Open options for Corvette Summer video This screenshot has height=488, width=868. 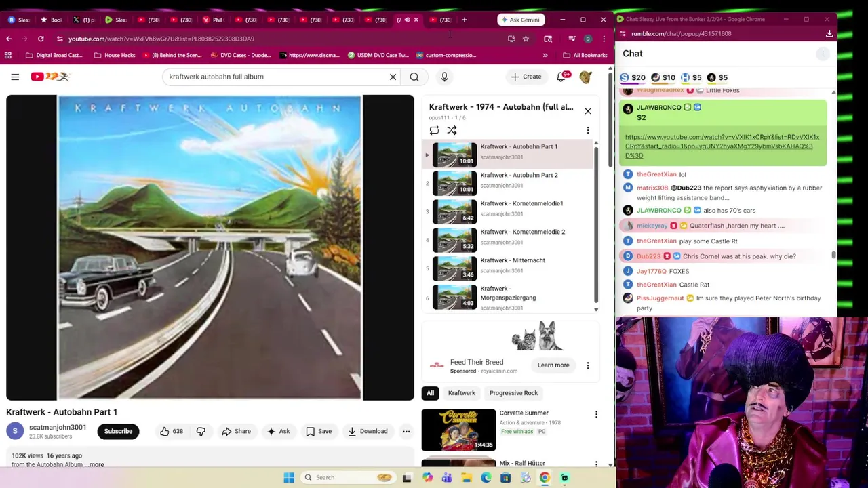[596, 414]
